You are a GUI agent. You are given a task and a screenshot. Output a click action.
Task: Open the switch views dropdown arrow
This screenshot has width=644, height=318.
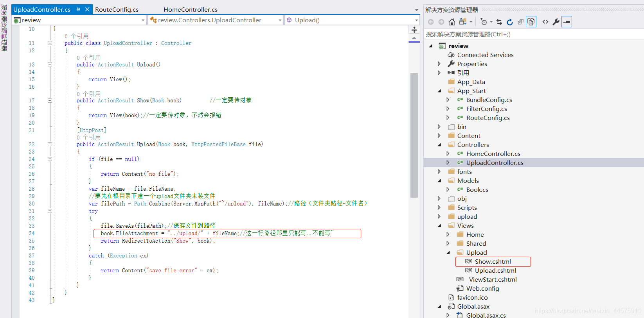click(x=471, y=22)
